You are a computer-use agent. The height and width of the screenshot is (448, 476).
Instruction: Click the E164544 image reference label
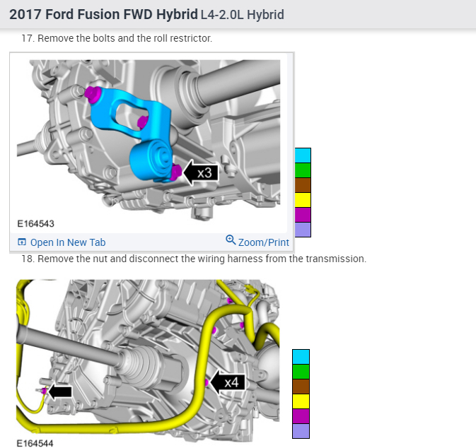pos(35,444)
